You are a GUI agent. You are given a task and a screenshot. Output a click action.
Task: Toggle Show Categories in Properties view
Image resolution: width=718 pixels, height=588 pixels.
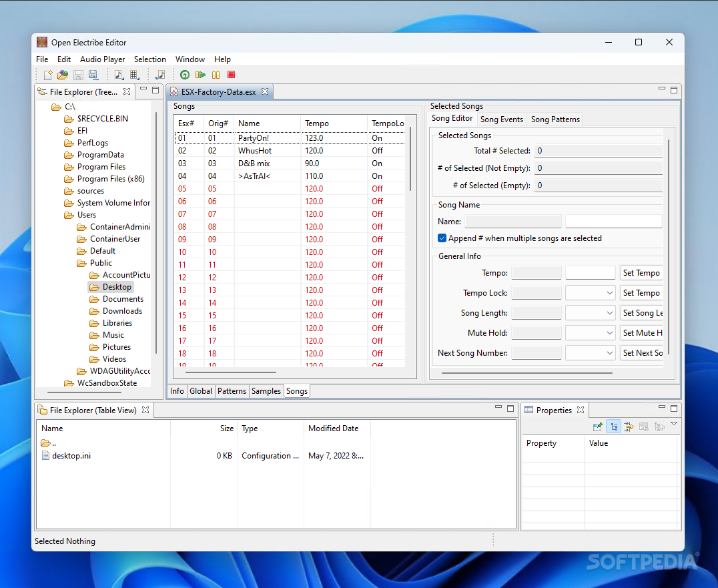pos(614,426)
